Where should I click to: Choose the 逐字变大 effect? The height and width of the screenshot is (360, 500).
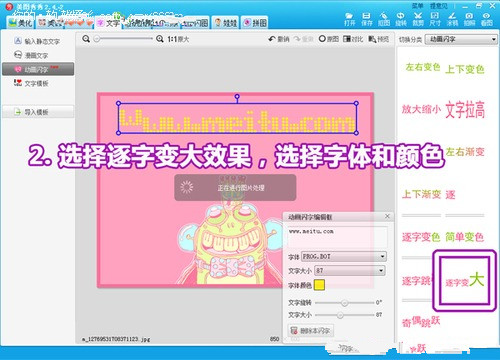coord(465,280)
